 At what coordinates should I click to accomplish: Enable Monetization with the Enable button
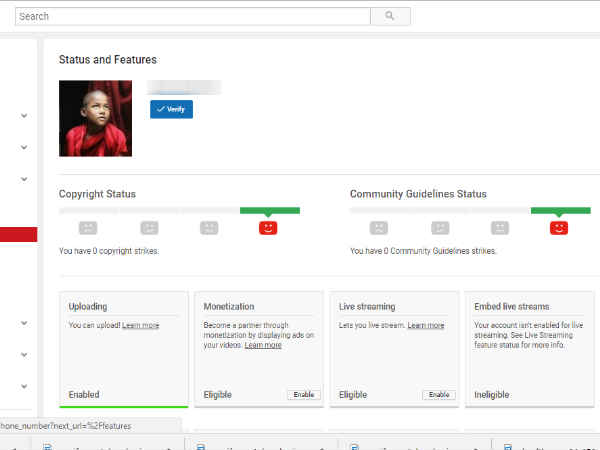point(304,395)
